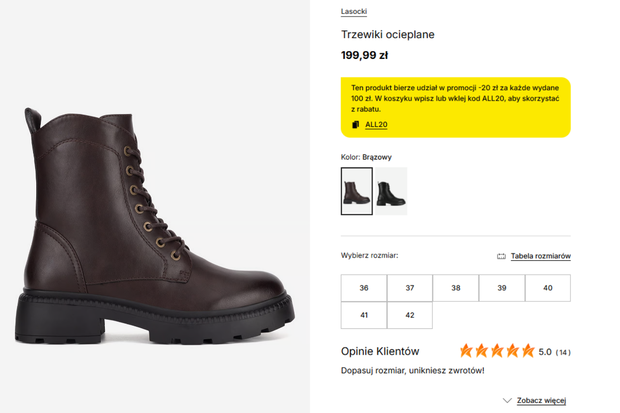
Task: Copy the ALL20 promo code link
Action: pyautogui.click(x=376, y=125)
